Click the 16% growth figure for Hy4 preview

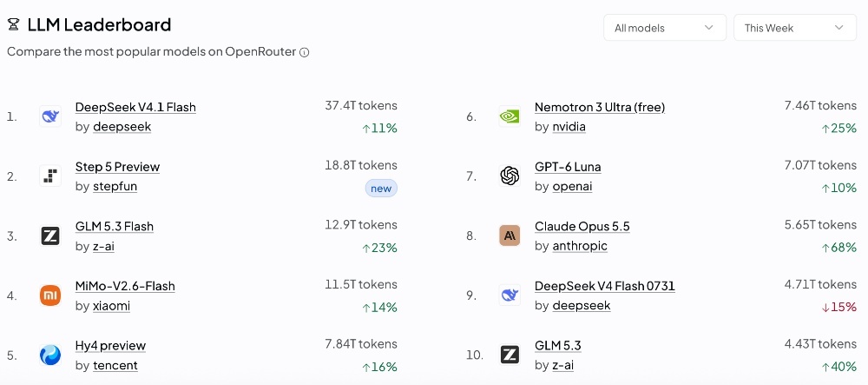(x=380, y=367)
